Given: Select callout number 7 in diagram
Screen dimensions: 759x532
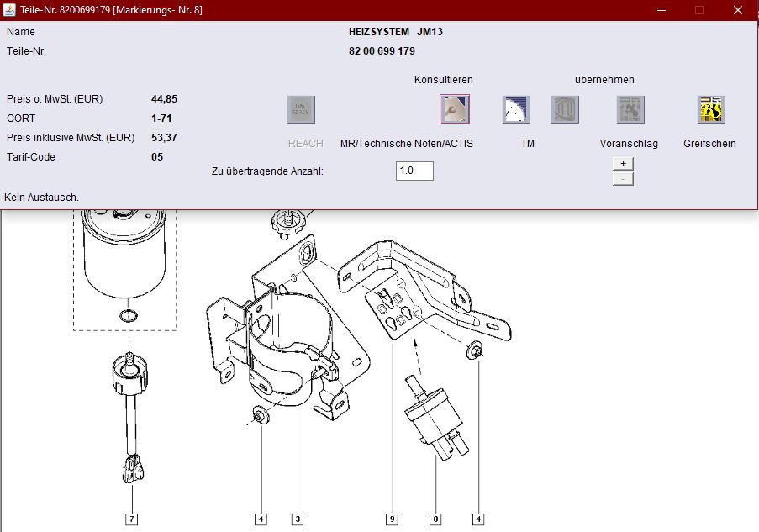Looking at the screenshot, I should click(132, 519).
